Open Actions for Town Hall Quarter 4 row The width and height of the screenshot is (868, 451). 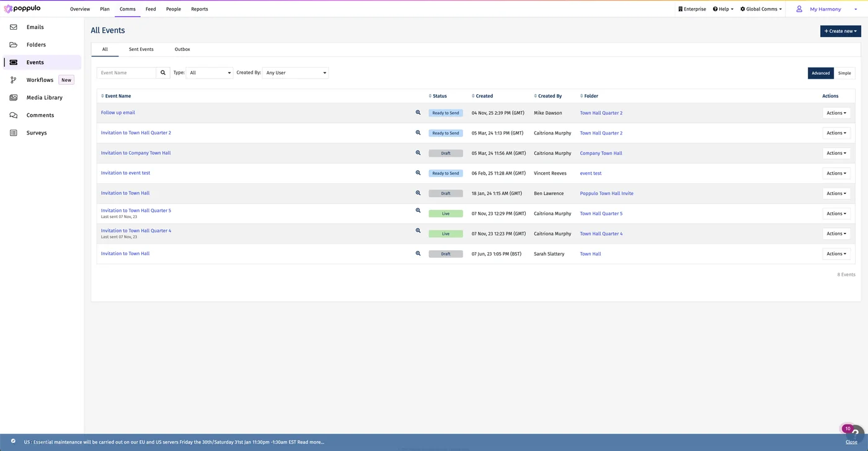(x=836, y=234)
